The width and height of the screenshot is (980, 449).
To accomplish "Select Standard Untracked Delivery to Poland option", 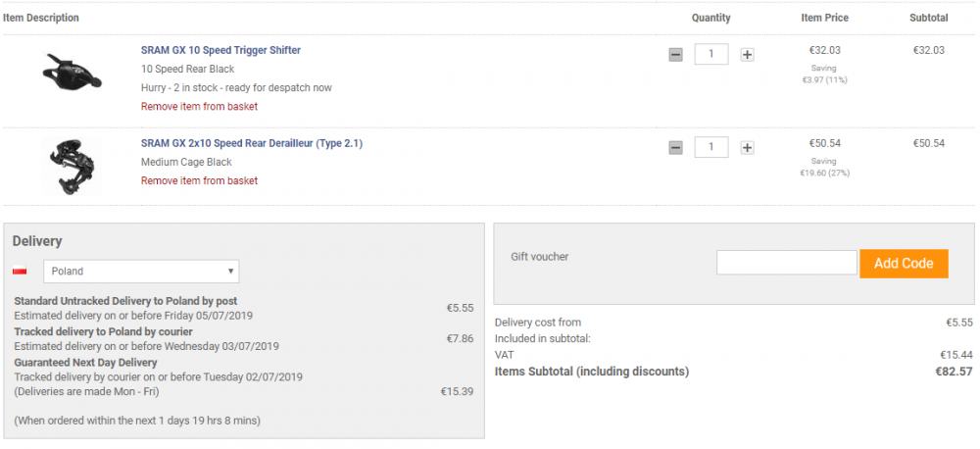I will point(125,301).
